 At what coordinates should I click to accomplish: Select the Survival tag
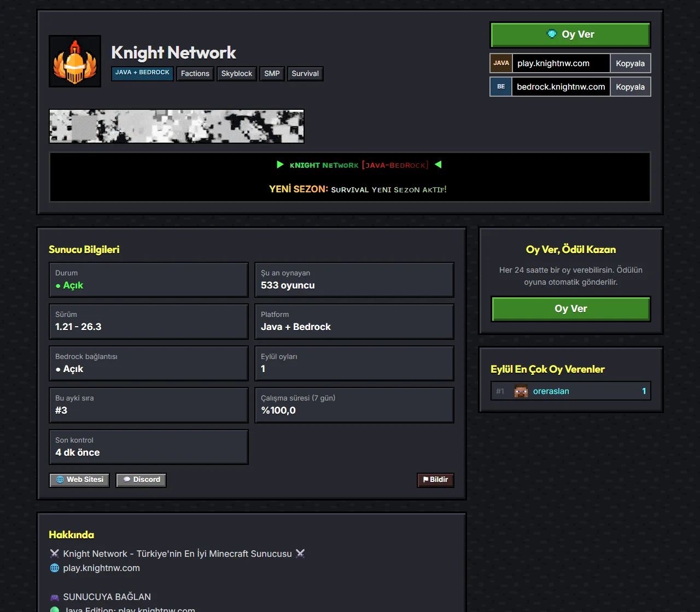pos(305,73)
